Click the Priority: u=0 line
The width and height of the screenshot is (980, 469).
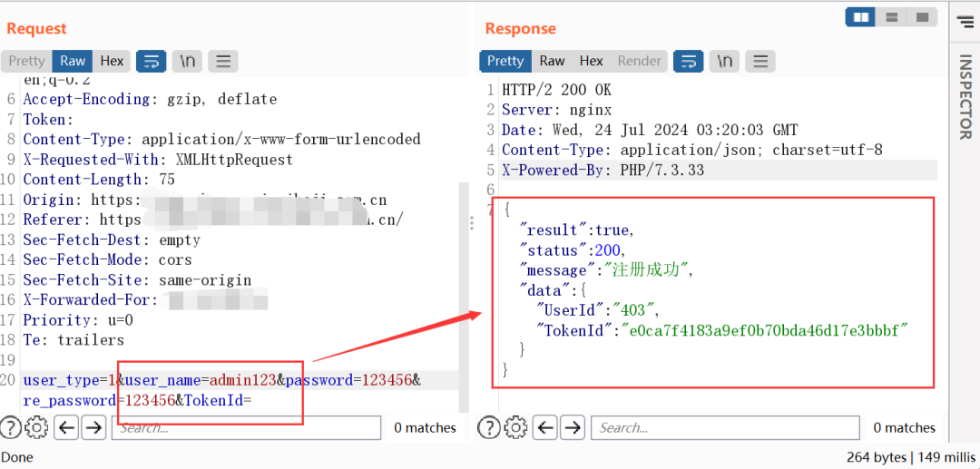[x=78, y=319]
